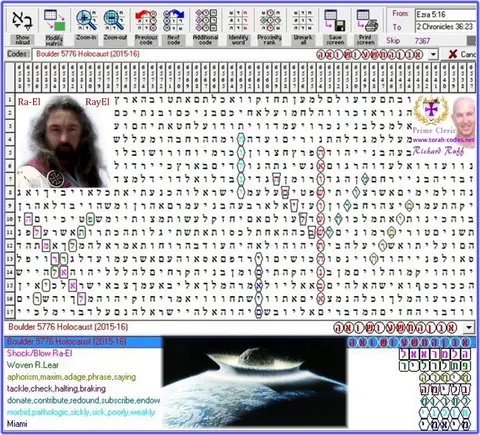Select the Woven R.Lear list entry
This screenshot has height=435, width=480.
click(x=33, y=365)
